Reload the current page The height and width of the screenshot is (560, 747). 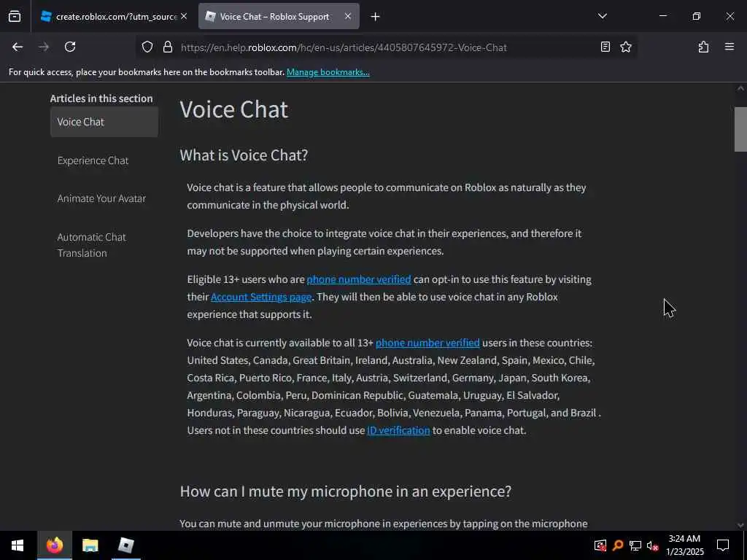[70, 47]
